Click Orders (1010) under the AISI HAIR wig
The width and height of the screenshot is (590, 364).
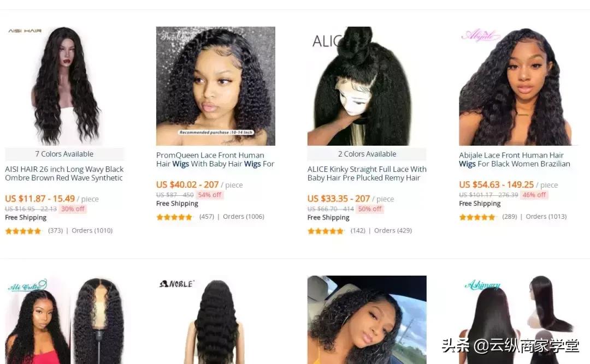click(92, 230)
